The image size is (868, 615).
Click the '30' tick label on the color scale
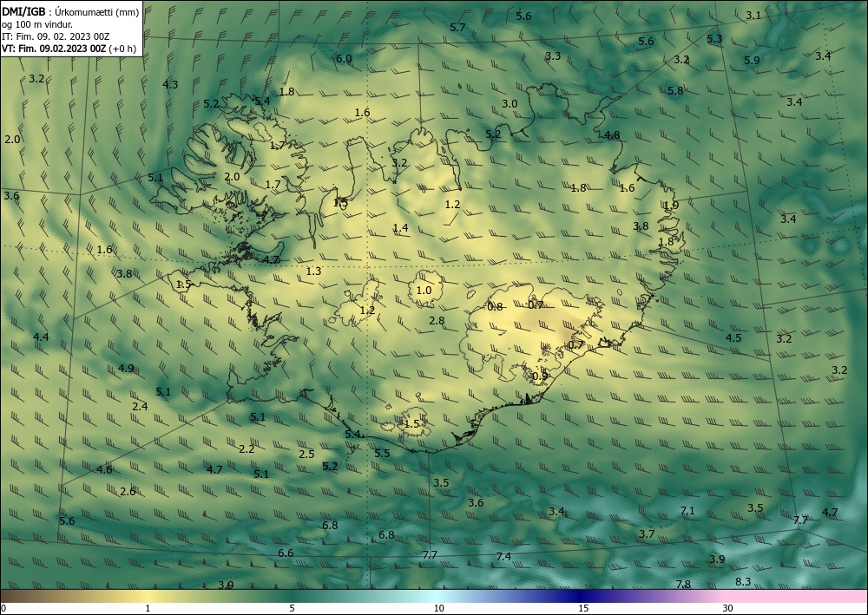point(727,609)
